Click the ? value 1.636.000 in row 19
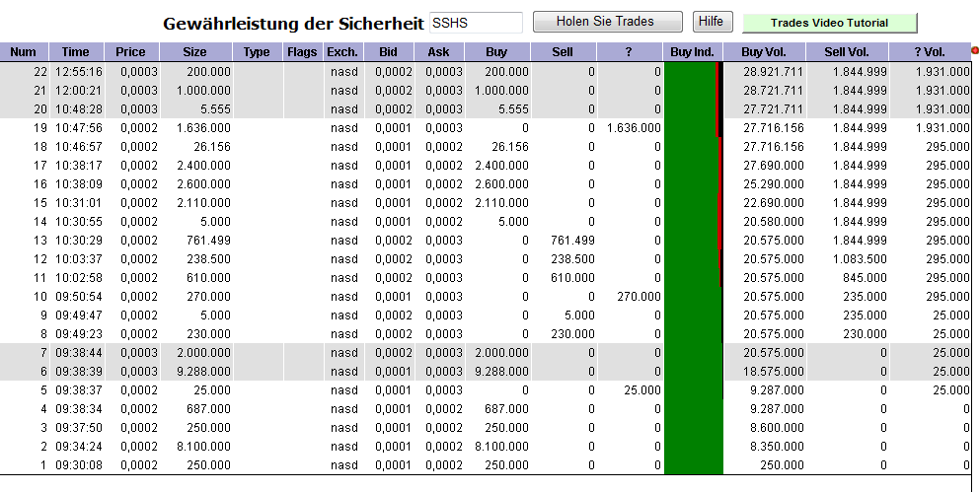 coord(634,128)
